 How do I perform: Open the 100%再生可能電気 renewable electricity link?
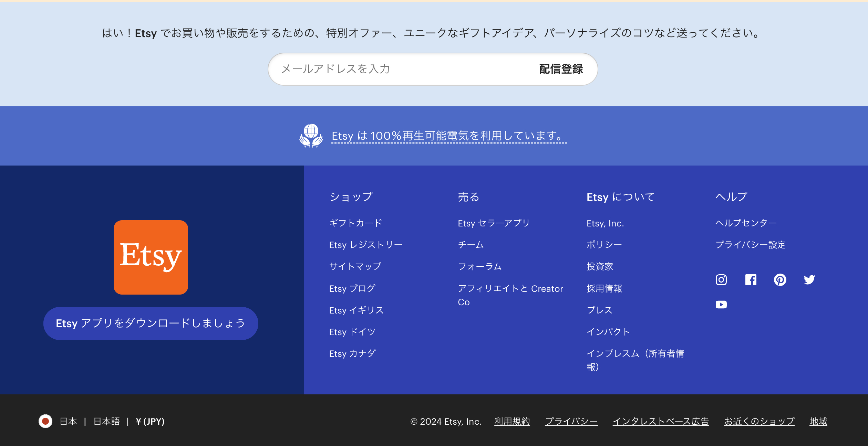[x=449, y=136]
